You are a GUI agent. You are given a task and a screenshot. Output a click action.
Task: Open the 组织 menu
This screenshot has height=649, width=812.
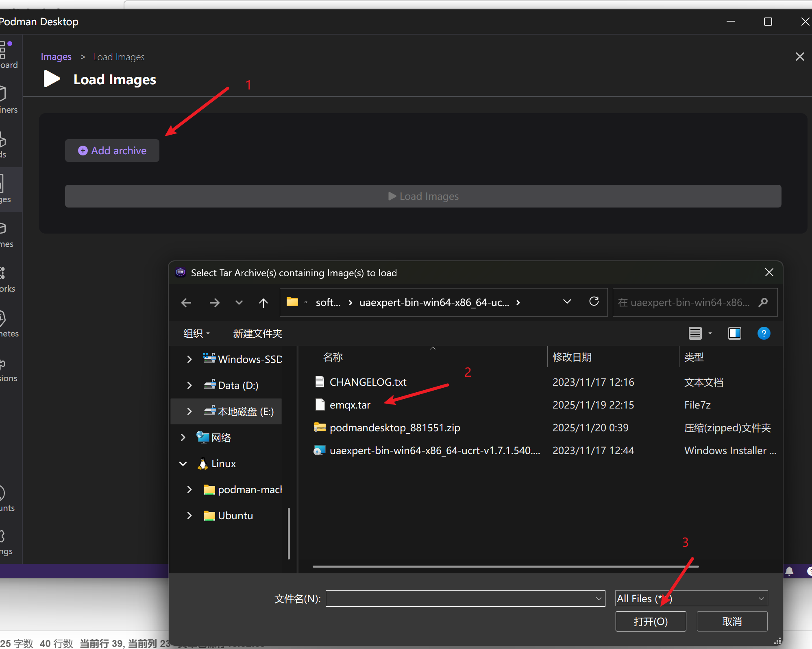pyautogui.click(x=196, y=334)
